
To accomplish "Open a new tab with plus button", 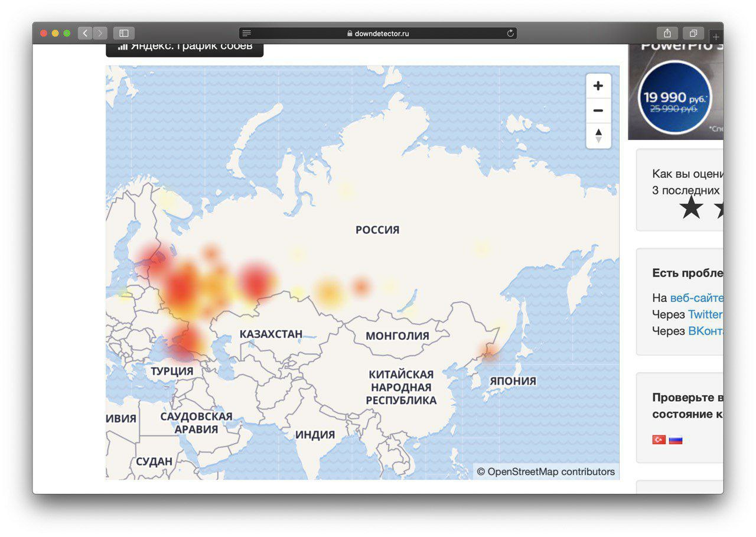I will (716, 37).
